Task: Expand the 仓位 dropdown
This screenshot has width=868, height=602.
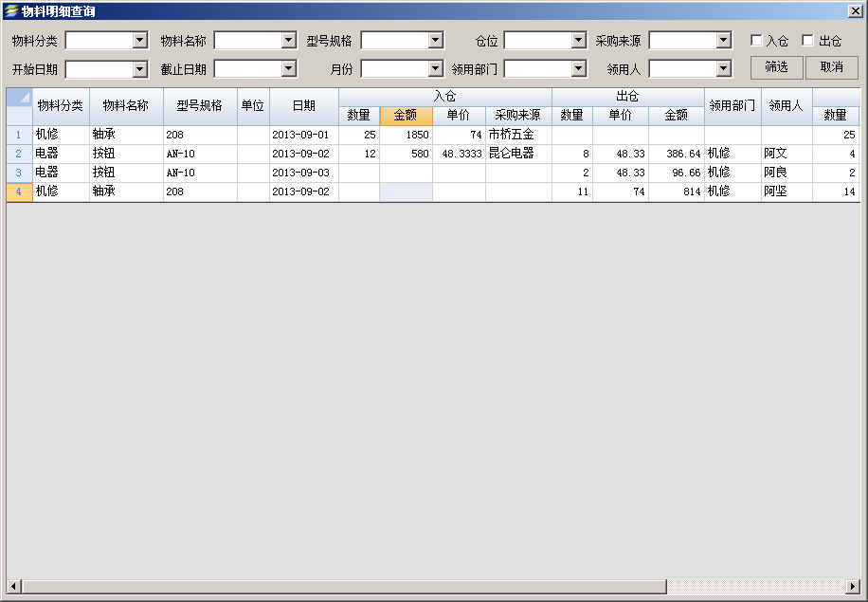Action: tap(579, 41)
